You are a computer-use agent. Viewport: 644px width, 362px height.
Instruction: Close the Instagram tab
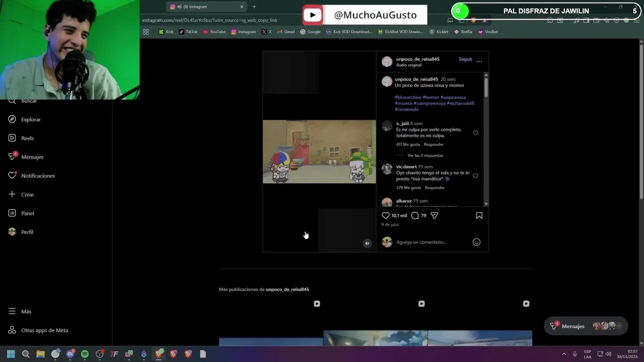point(242,7)
